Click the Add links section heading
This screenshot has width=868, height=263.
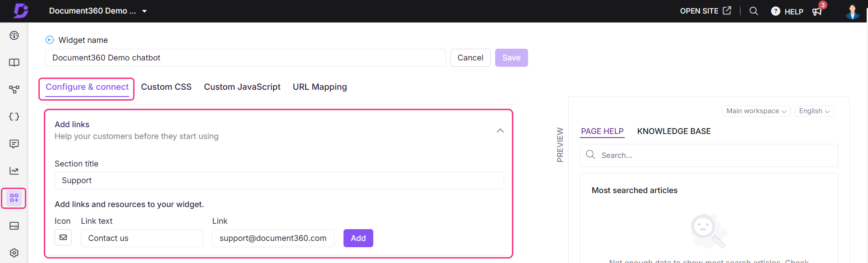[72, 125]
